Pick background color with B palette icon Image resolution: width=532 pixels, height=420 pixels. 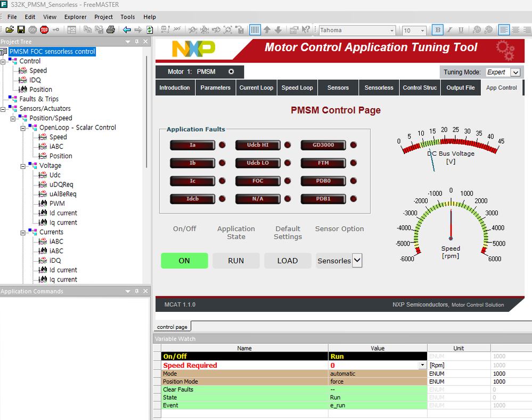pos(488,30)
